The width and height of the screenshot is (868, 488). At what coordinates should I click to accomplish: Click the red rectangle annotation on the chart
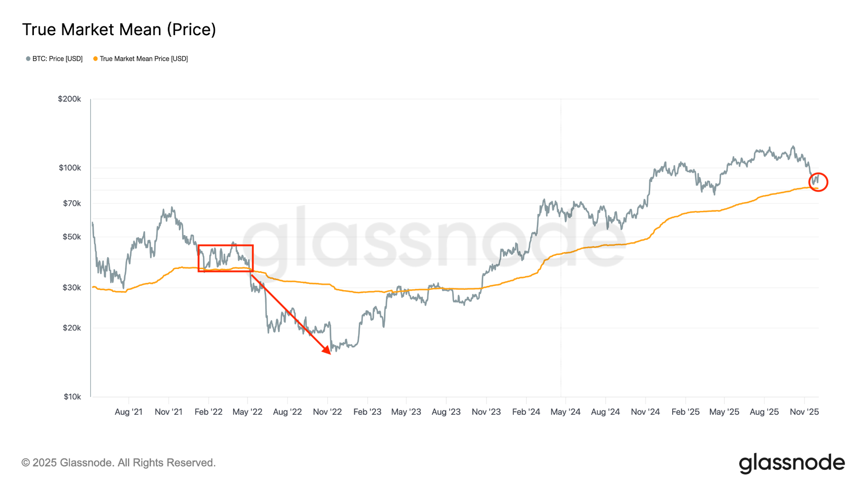[x=226, y=259]
